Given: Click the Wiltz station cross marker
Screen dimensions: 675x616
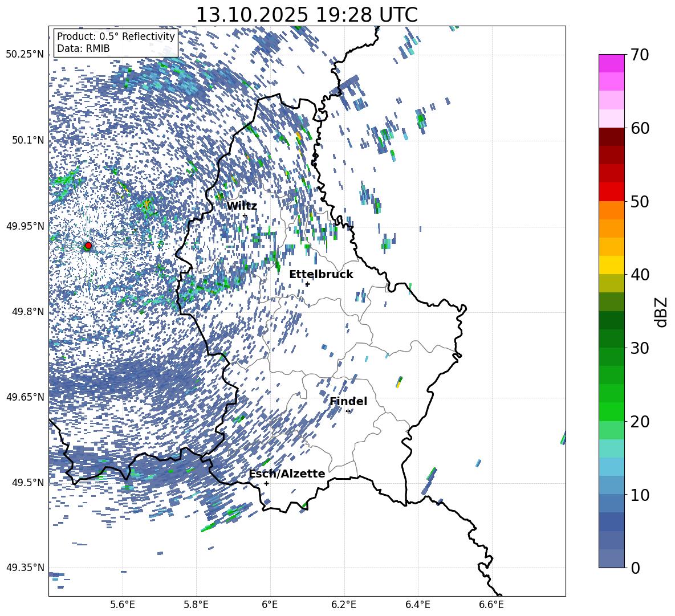Looking at the screenshot, I should (x=245, y=216).
